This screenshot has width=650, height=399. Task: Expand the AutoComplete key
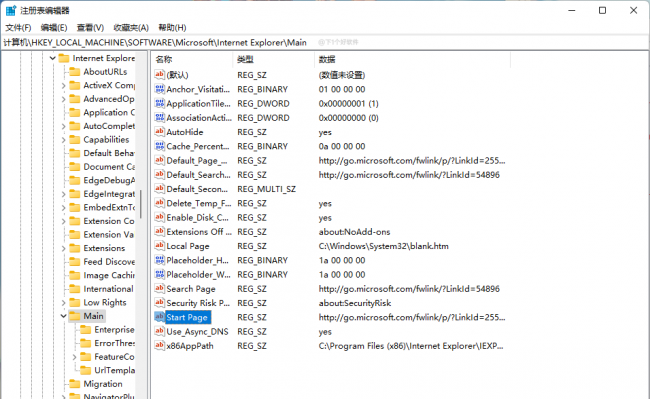tap(63, 126)
